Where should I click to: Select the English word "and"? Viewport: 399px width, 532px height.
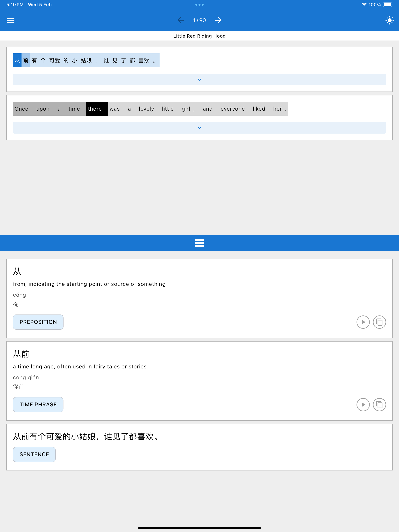click(208, 109)
